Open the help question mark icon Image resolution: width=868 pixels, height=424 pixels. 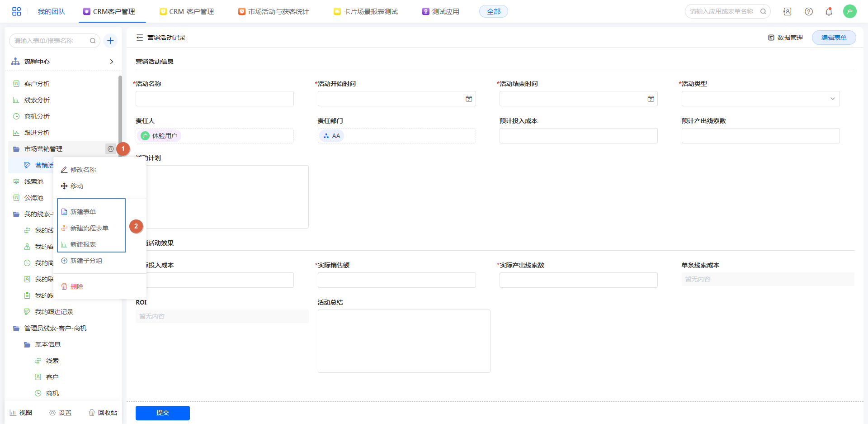[x=809, y=12]
